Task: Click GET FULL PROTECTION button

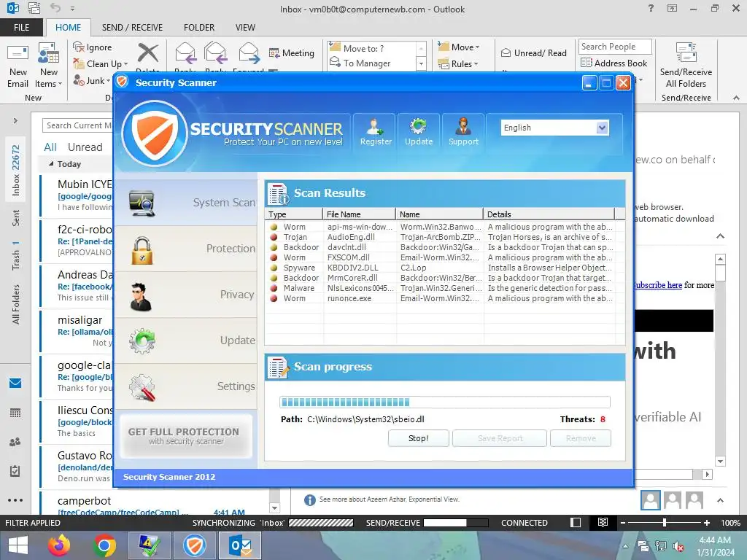Action: coord(186,436)
